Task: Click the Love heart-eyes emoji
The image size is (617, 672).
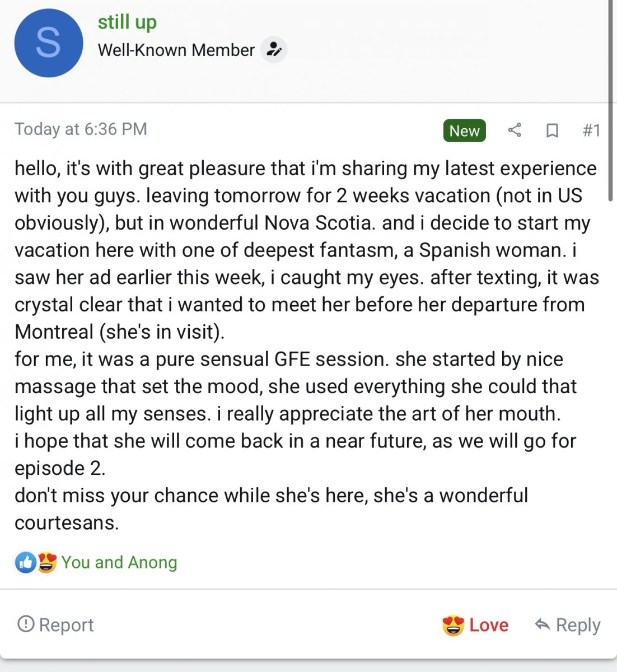Action: [x=453, y=625]
